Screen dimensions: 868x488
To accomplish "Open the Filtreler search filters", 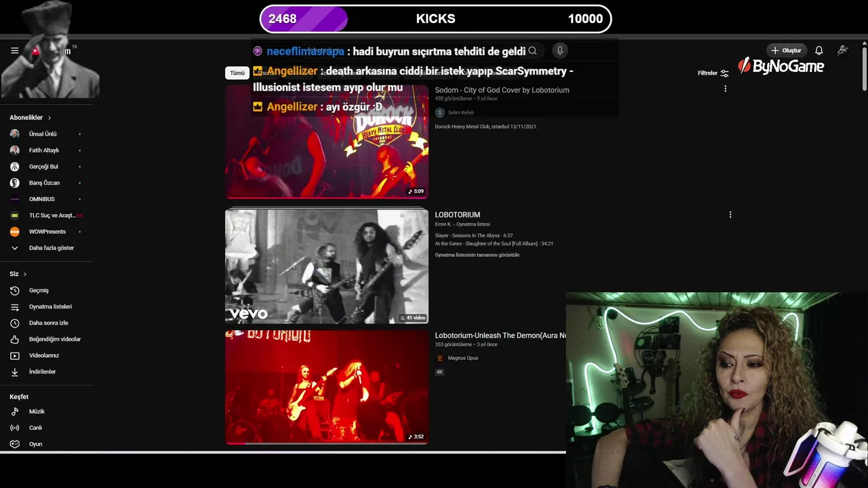I will [713, 73].
